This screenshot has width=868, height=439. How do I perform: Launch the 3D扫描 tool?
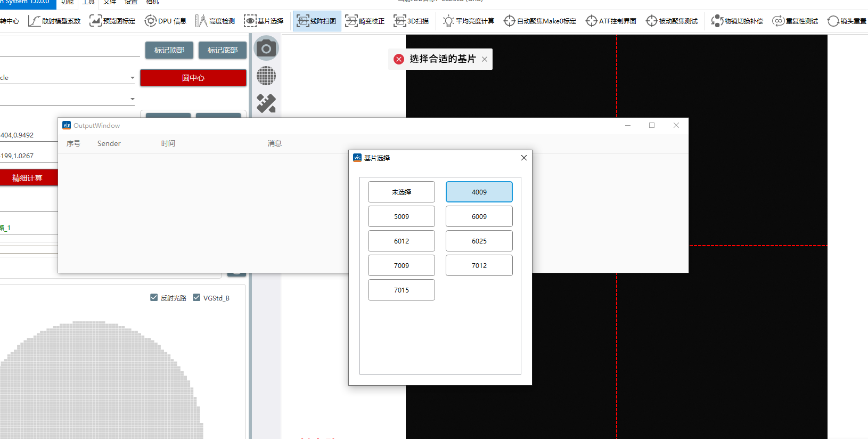[x=412, y=21]
